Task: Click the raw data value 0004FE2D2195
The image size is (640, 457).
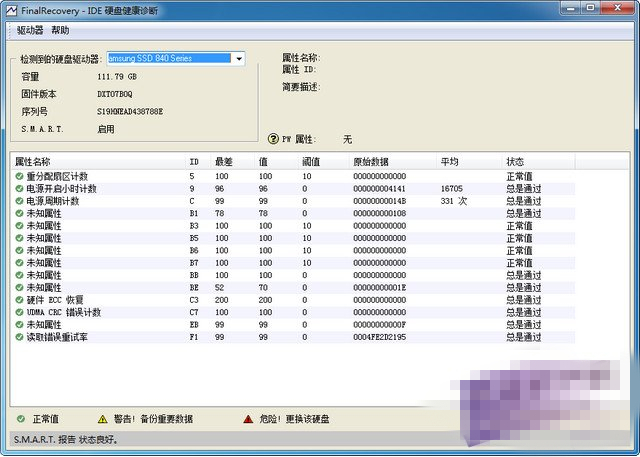Action: (x=380, y=337)
